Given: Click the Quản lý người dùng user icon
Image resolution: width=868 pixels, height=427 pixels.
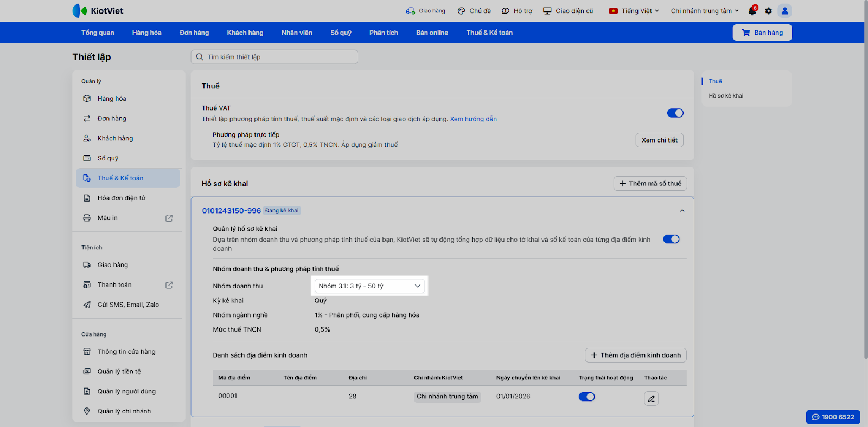Looking at the screenshot, I should pos(87,391).
